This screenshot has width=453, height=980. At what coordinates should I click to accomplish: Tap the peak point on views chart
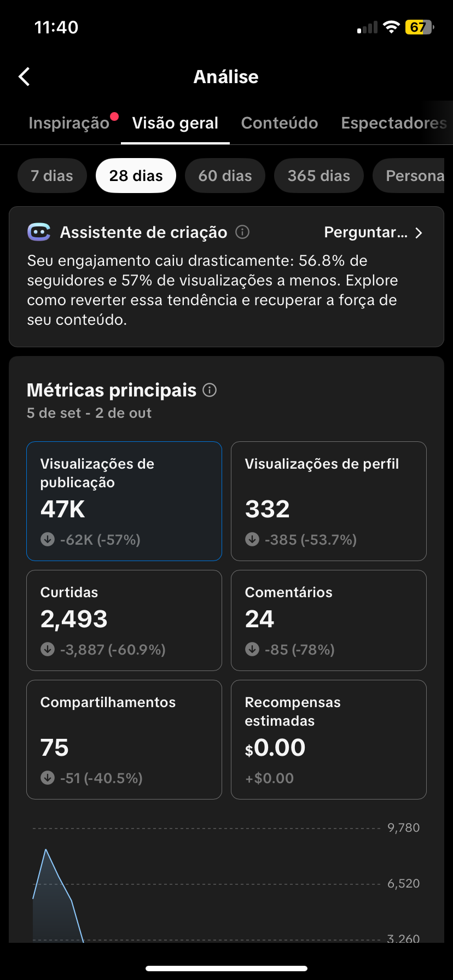point(46,850)
